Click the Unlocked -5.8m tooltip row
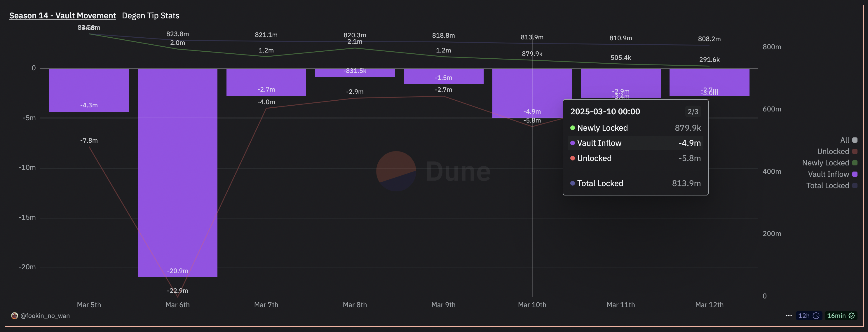 pyautogui.click(x=635, y=158)
